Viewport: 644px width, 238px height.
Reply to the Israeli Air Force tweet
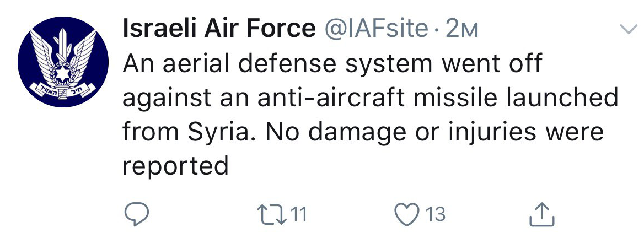coord(136,215)
